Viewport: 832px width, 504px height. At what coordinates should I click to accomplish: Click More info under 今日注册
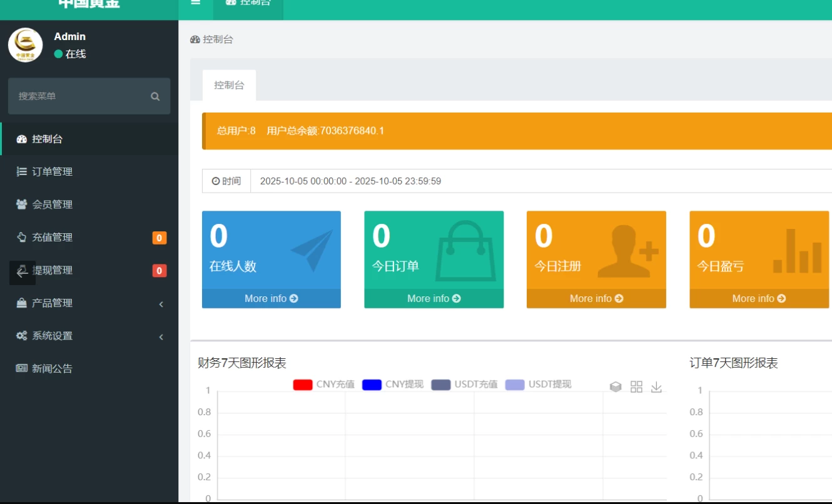tap(596, 298)
